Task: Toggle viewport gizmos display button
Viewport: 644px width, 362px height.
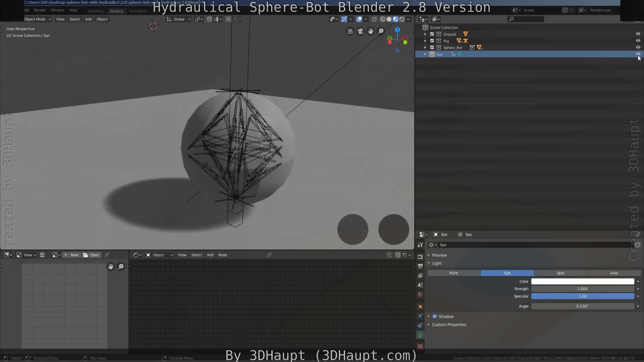Action: 344,19
